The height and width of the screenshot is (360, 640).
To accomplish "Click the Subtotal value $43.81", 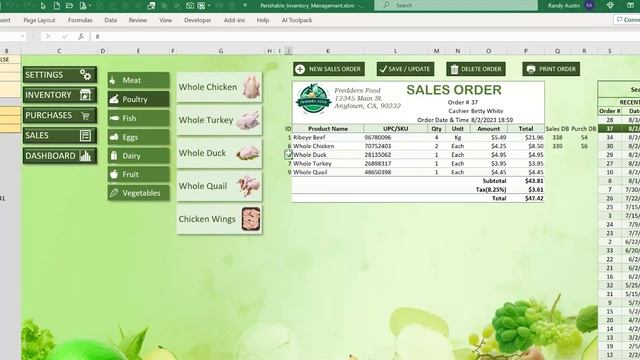I will click(534, 181).
